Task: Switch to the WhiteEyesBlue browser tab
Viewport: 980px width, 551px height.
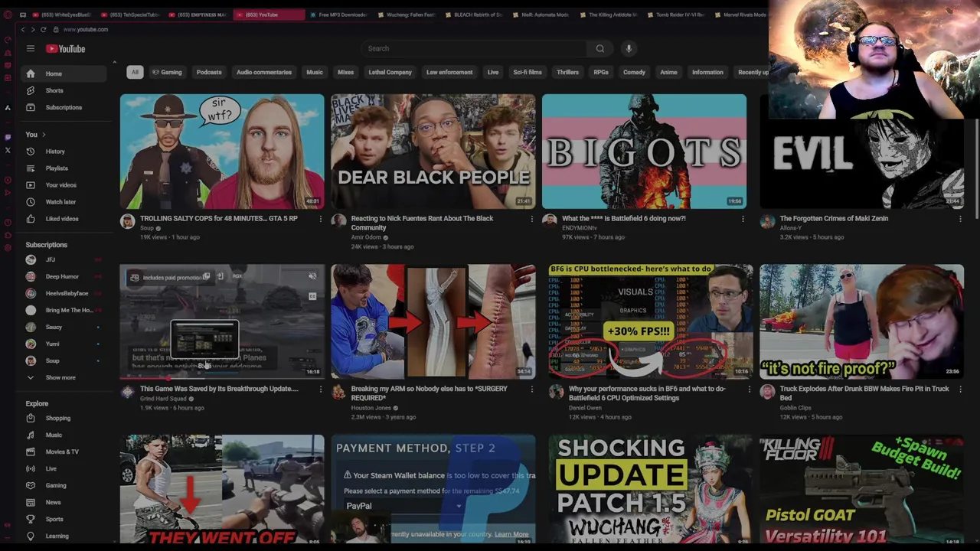Action: click(60, 15)
